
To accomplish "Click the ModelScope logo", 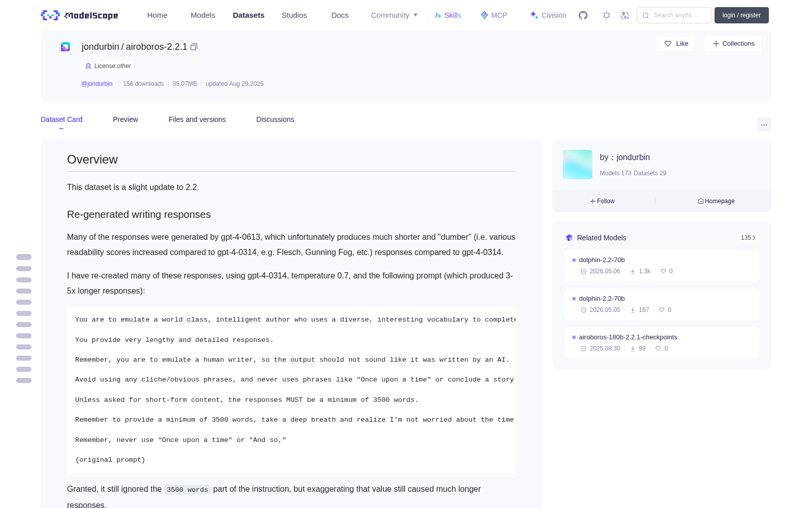I will click(80, 15).
